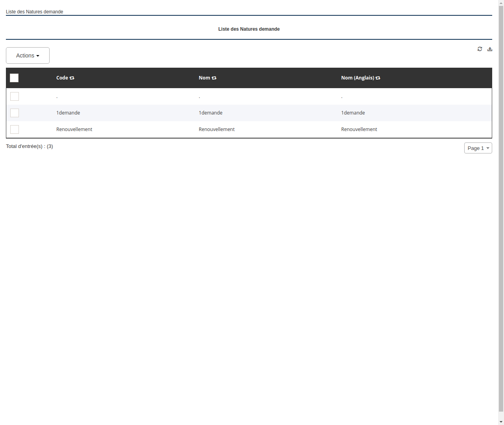Click the Renouvellement entry in the Code column
The height and width of the screenshot is (425, 504).
74,129
